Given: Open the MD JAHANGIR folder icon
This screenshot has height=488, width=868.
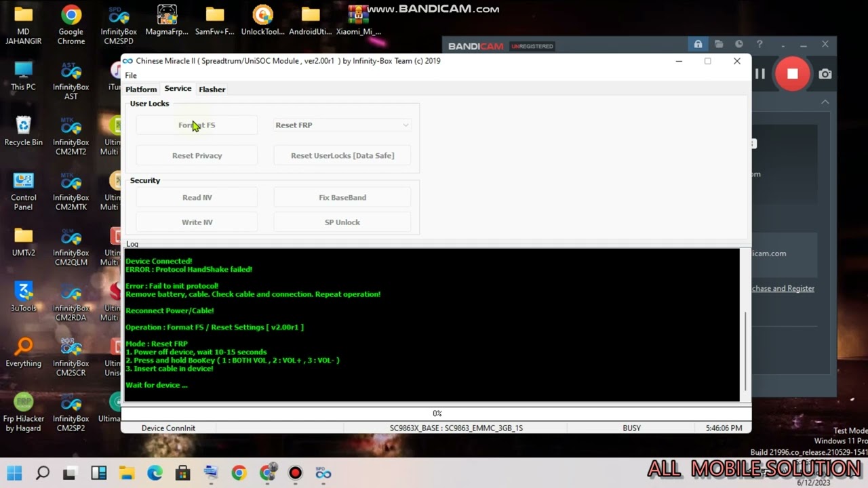Looking at the screenshot, I should coord(23,24).
